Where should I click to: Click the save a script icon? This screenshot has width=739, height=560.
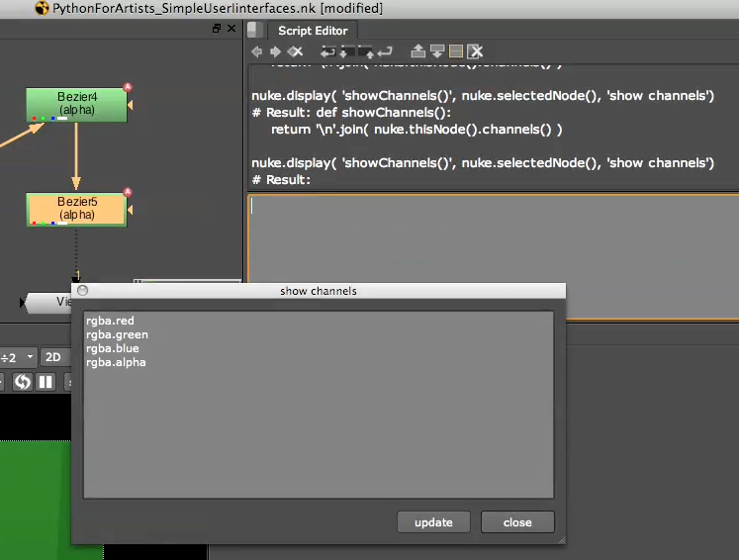[x=366, y=51]
